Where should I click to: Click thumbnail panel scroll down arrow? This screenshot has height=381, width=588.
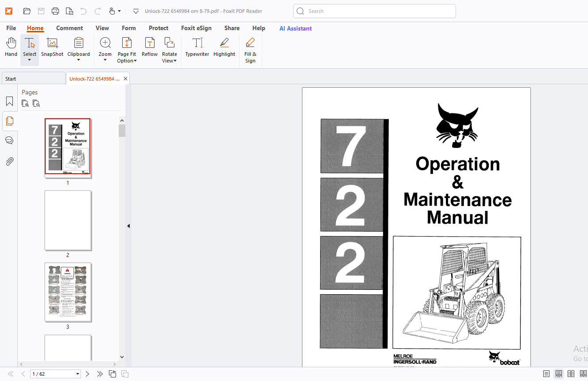click(x=122, y=357)
